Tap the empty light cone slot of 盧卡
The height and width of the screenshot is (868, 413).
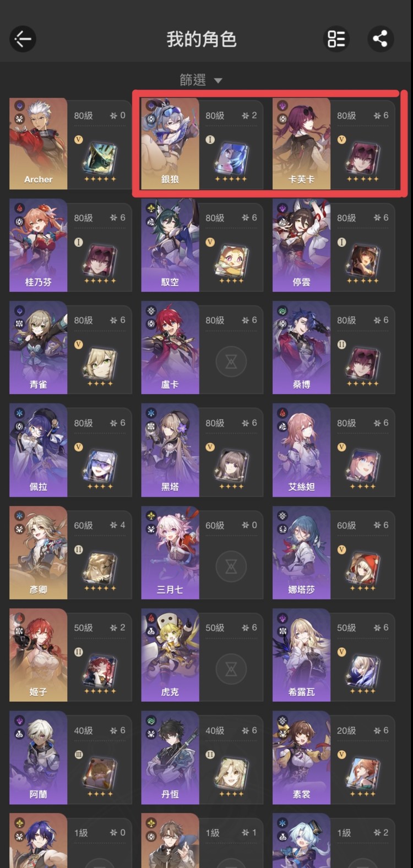(x=231, y=361)
